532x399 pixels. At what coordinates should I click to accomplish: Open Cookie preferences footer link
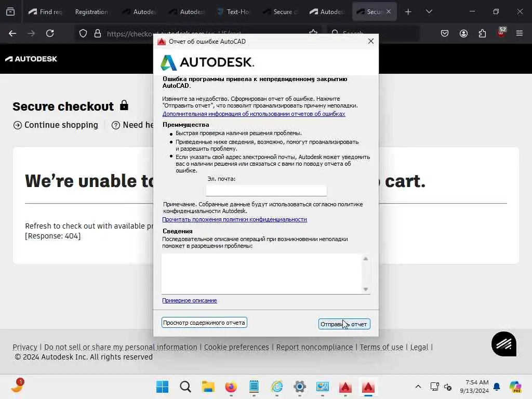point(236,347)
